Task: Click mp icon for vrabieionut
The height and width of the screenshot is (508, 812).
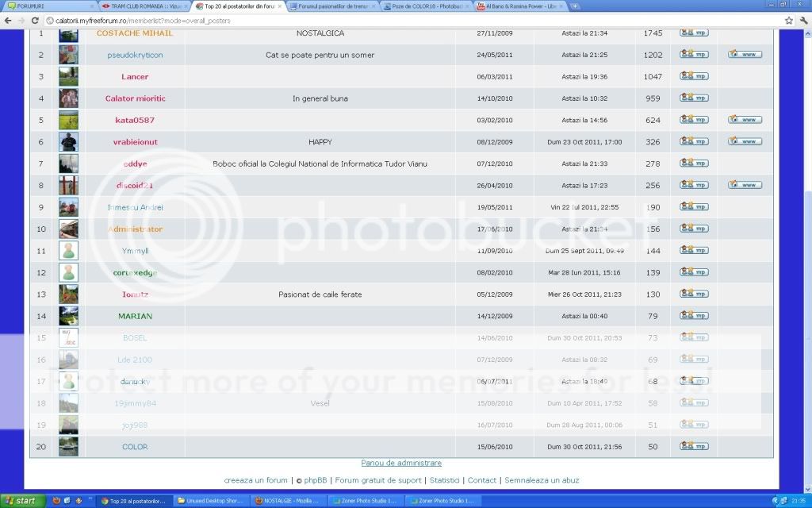Action: (x=694, y=141)
